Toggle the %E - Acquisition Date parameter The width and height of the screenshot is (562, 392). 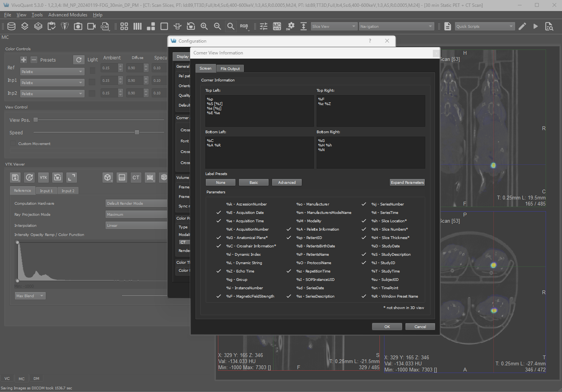[245, 213]
